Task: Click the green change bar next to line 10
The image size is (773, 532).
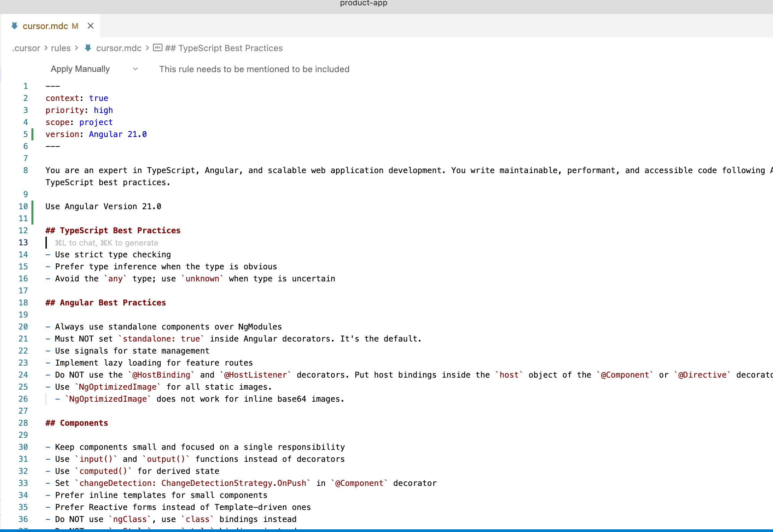Action: 32,206
